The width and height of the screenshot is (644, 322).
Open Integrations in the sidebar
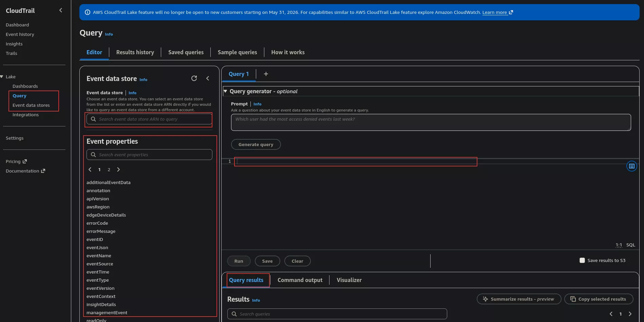pyautogui.click(x=26, y=115)
